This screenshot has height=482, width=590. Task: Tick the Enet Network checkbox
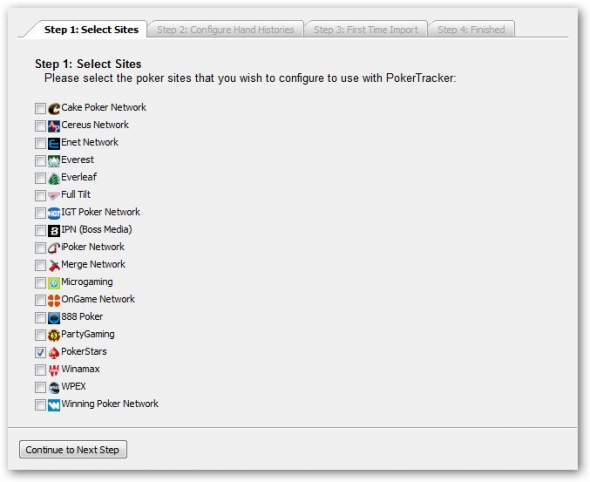coord(40,143)
